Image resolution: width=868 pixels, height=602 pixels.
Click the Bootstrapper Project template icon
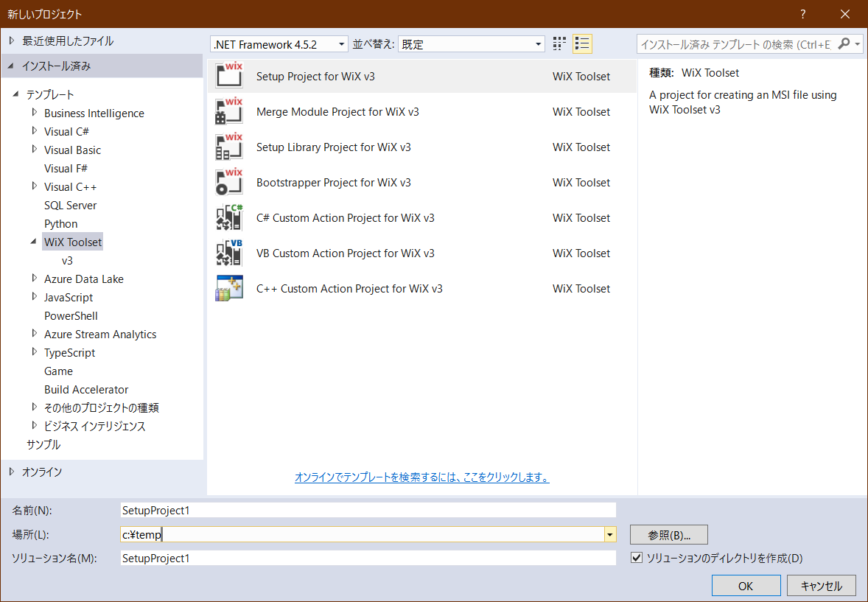(x=229, y=182)
